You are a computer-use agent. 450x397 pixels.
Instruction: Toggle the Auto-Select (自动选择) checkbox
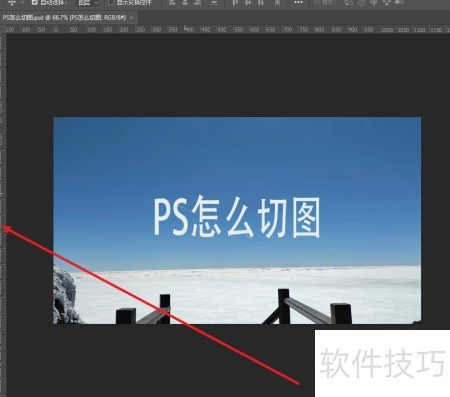pos(35,2)
